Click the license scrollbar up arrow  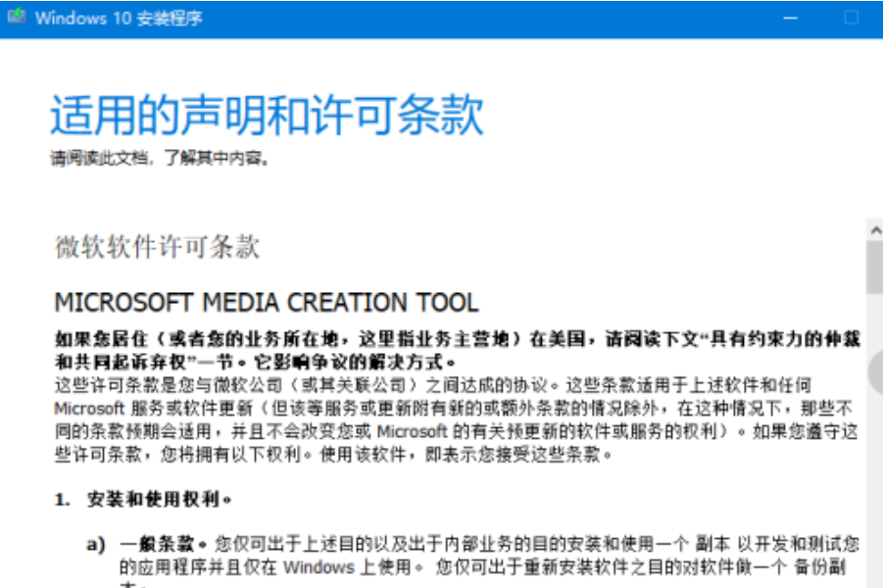(875, 230)
